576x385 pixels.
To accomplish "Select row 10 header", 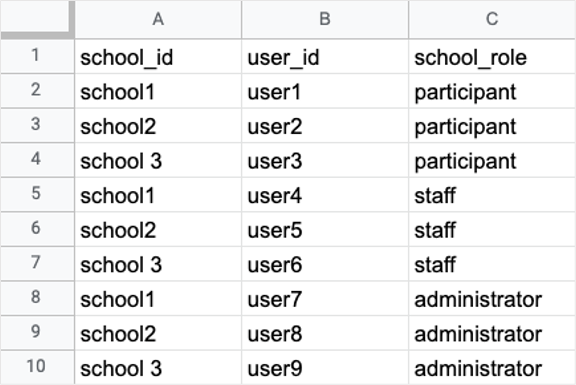I will pos(37,367).
